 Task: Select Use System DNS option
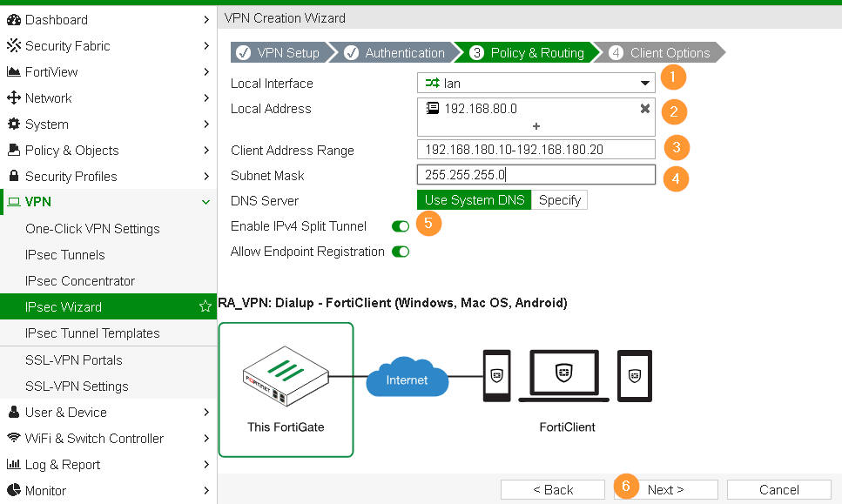pos(475,200)
